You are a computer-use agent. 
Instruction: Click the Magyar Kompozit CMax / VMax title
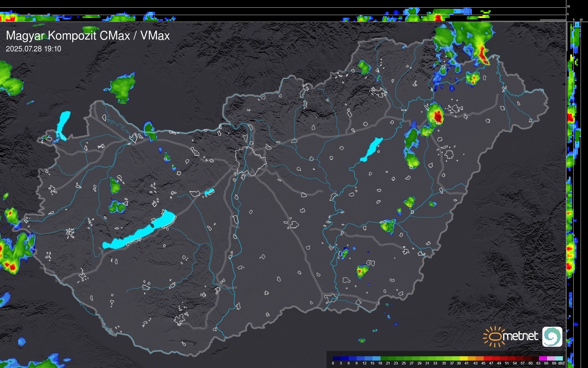88,35
